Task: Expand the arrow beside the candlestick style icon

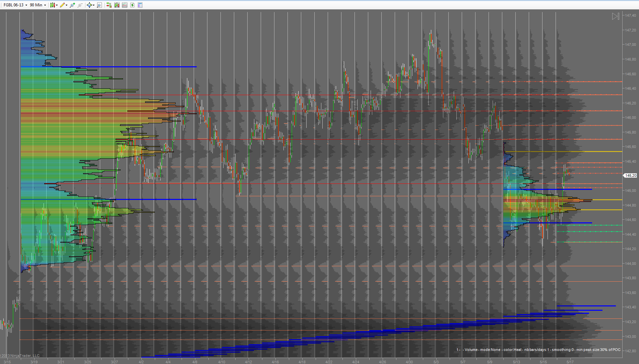Action: click(57, 5)
